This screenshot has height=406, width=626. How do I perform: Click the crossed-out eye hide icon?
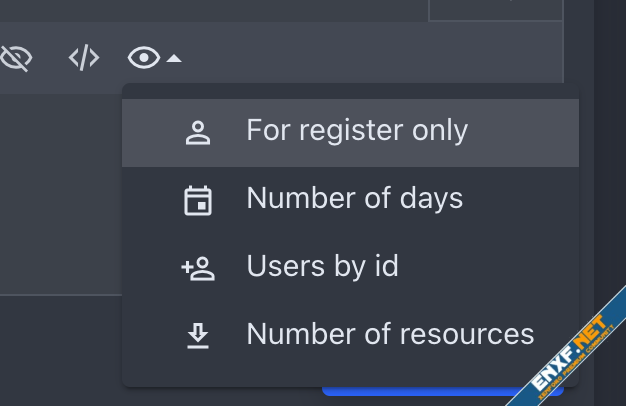click(16, 59)
